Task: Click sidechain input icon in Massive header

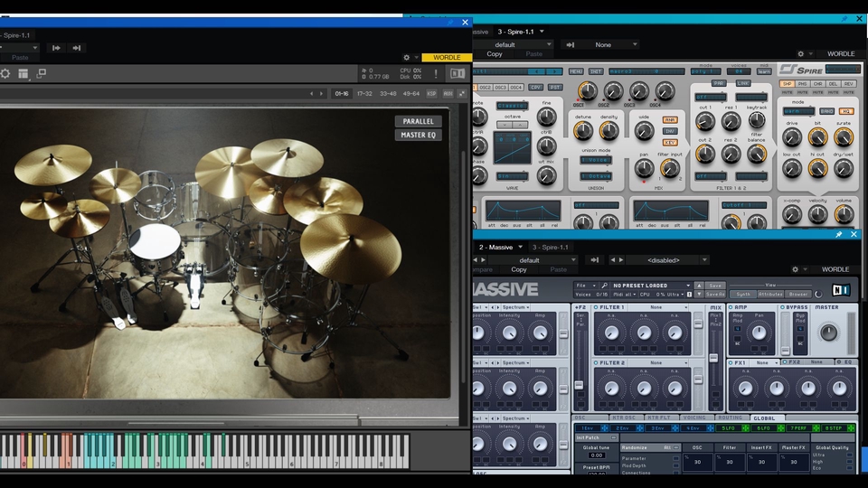Action: tap(595, 260)
